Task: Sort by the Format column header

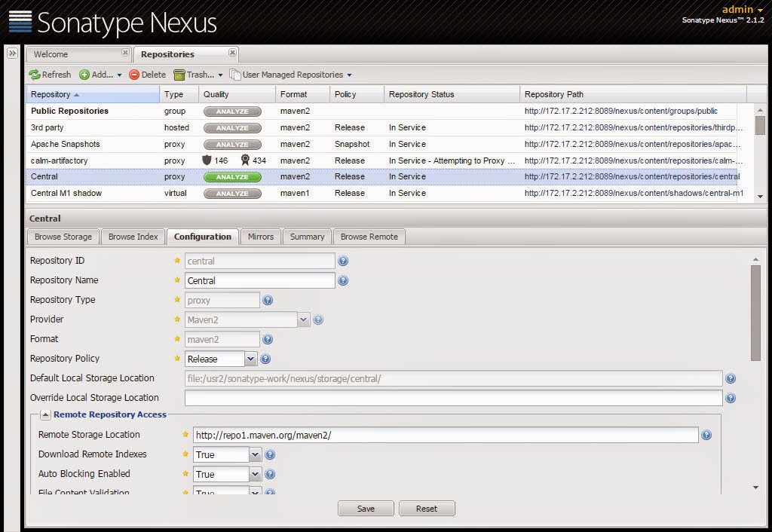Action: [x=303, y=94]
